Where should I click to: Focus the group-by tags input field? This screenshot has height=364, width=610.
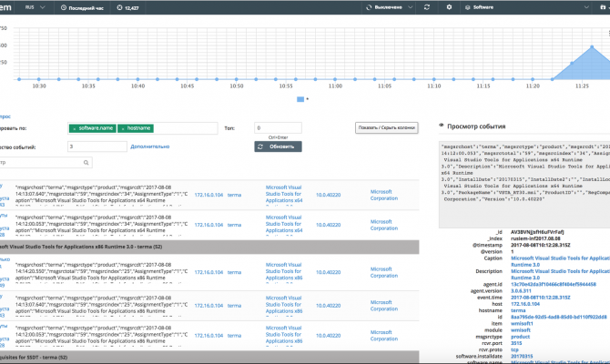point(142,128)
